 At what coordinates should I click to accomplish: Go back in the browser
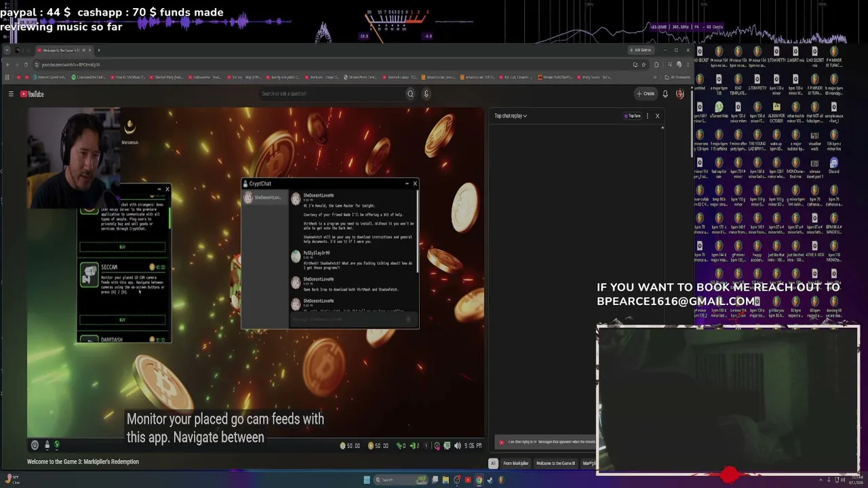tap(7, 64)
